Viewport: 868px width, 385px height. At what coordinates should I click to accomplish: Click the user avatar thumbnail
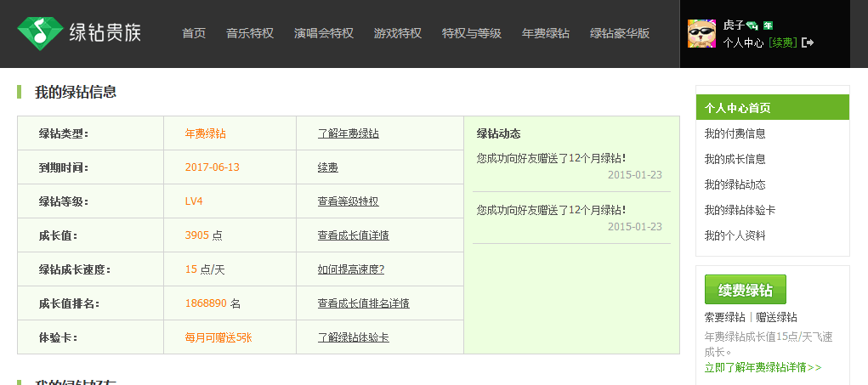(701, 34)
